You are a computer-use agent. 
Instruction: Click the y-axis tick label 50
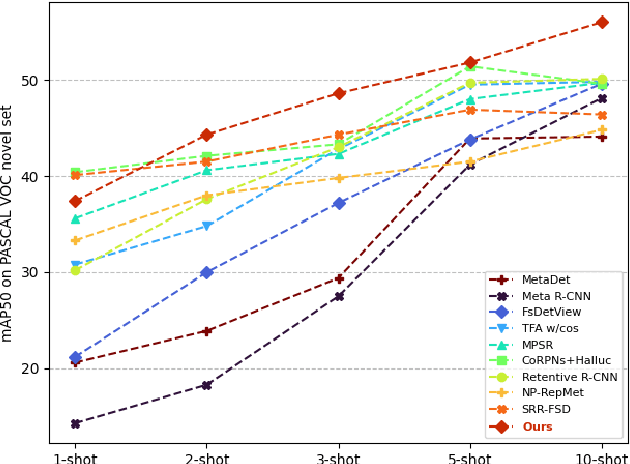point(29,81)
